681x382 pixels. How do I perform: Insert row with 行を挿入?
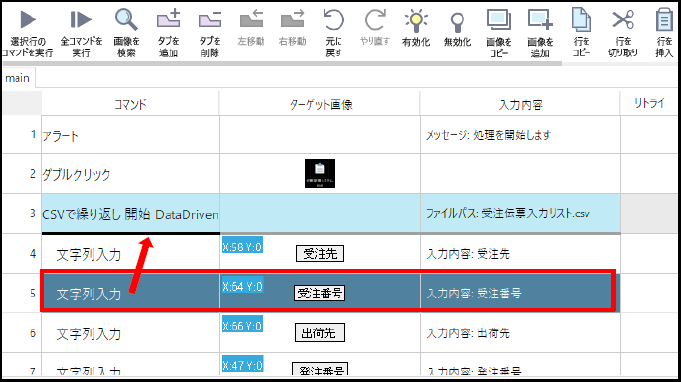[664, 33]
